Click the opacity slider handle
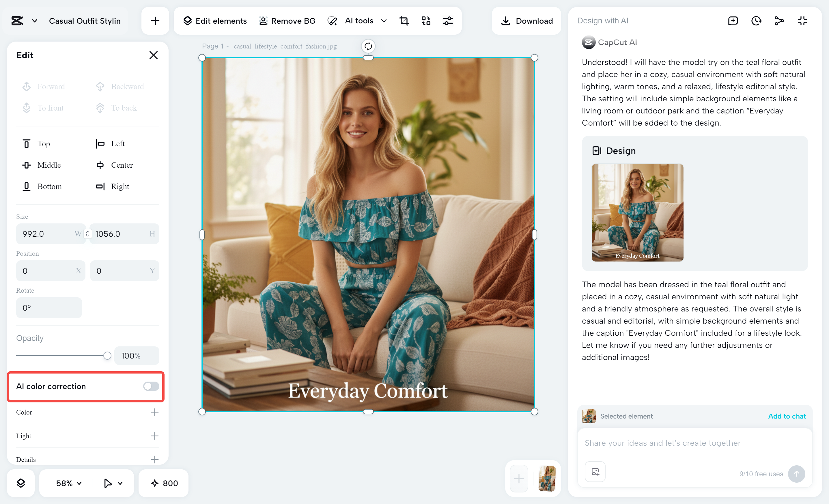The width and height of the screenshot is (829, 504). (107, 356)
